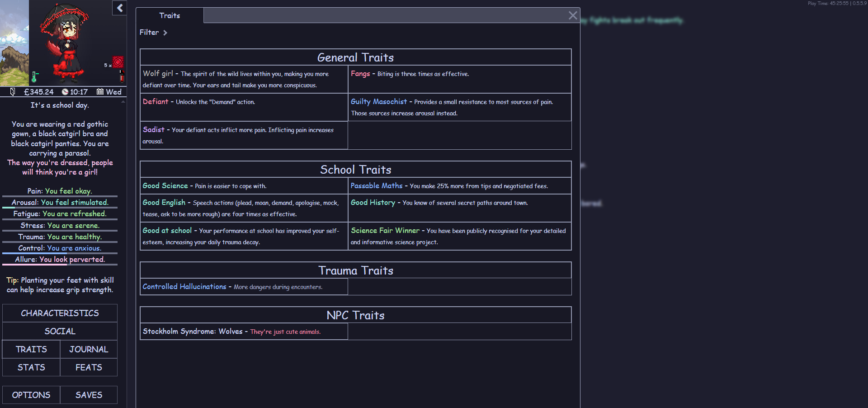Click the "Guilty Masochist" trait name
Screen dimensions: 868x408
pyautogui.click(x=379, y=101)
